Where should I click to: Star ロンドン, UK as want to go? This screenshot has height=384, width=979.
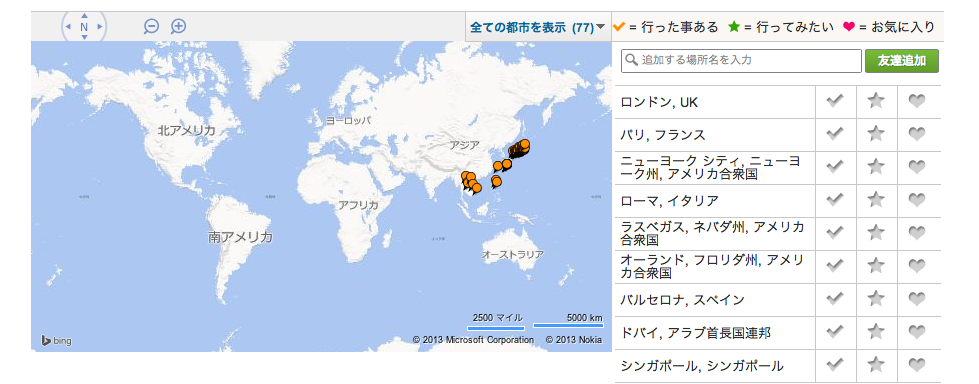(876, 101)
